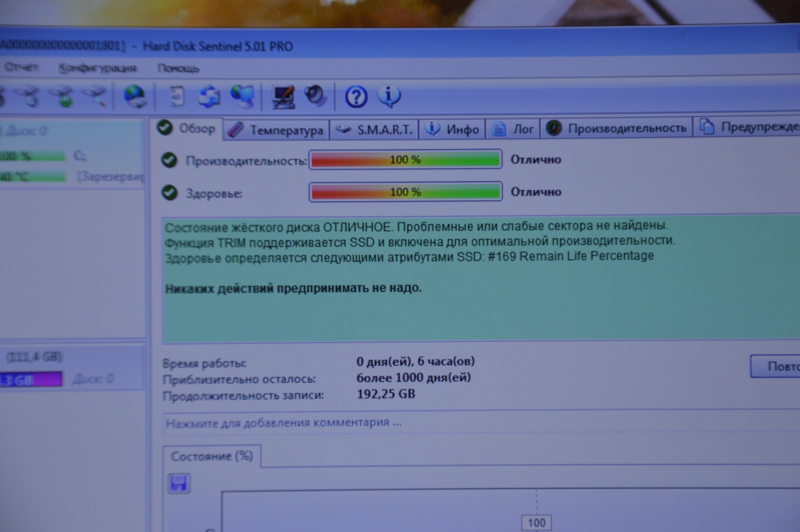Open the Конфигурация menu
The height and width of the screenshot is (532, 800).
click(97, 68)
